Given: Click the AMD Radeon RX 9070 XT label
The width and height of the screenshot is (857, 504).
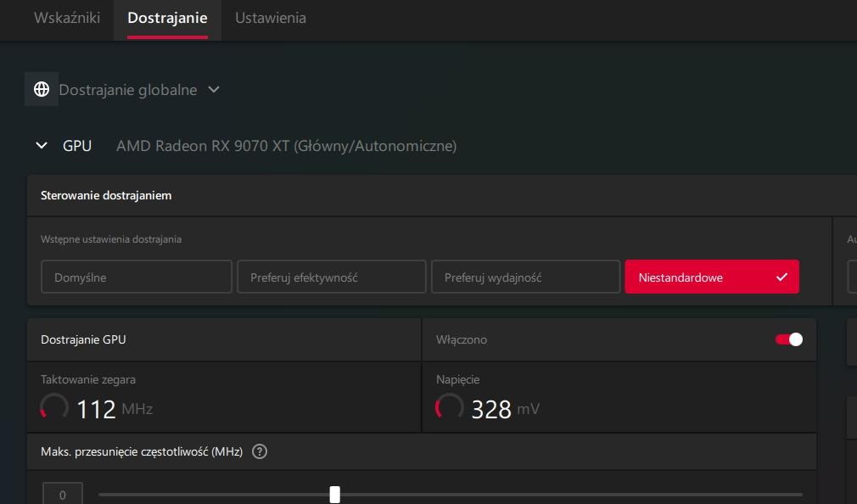Looking at the screenshot, I should coord(286,146).
